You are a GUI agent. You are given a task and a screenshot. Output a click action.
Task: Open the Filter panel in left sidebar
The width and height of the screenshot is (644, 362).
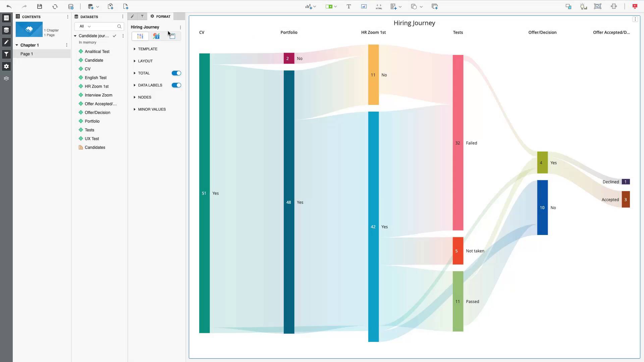click(x=6, y=54)
